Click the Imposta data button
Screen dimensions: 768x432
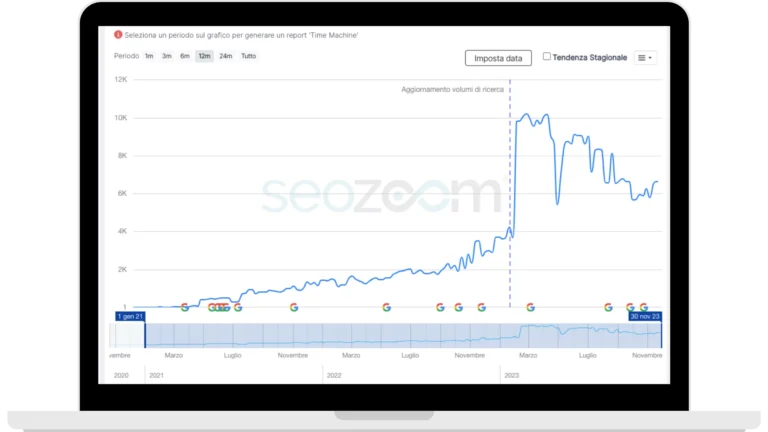click(498, 58)
